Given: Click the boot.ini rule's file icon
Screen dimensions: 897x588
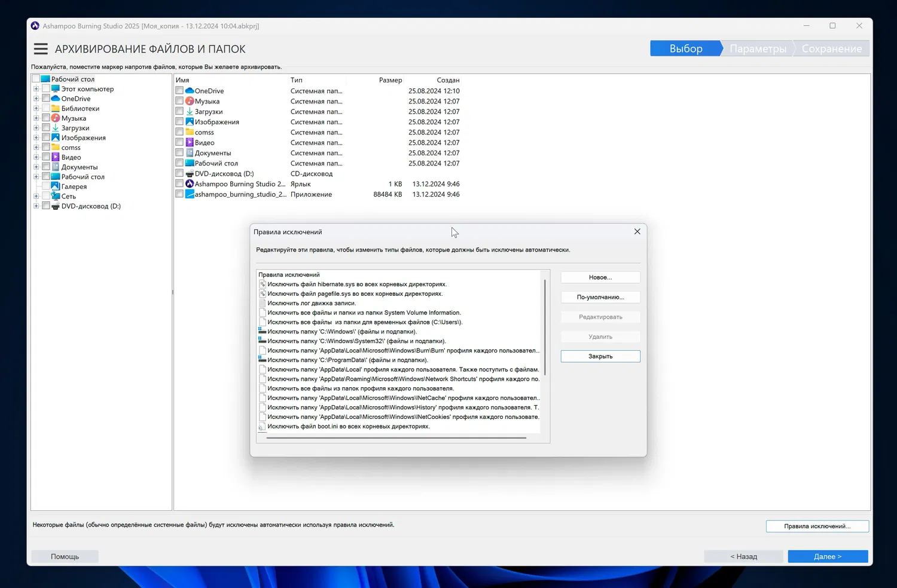Looking at the screenshot, I should (x=263, y=427).
